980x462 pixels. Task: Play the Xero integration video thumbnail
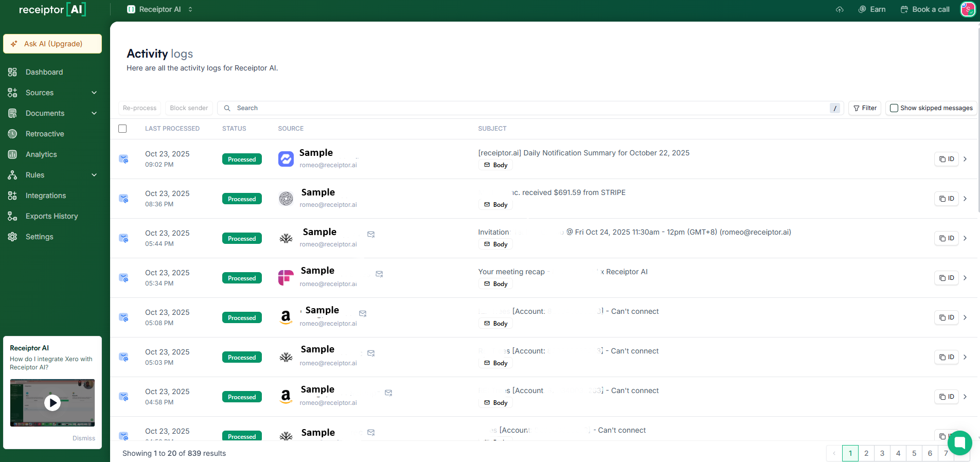(52, 402)
